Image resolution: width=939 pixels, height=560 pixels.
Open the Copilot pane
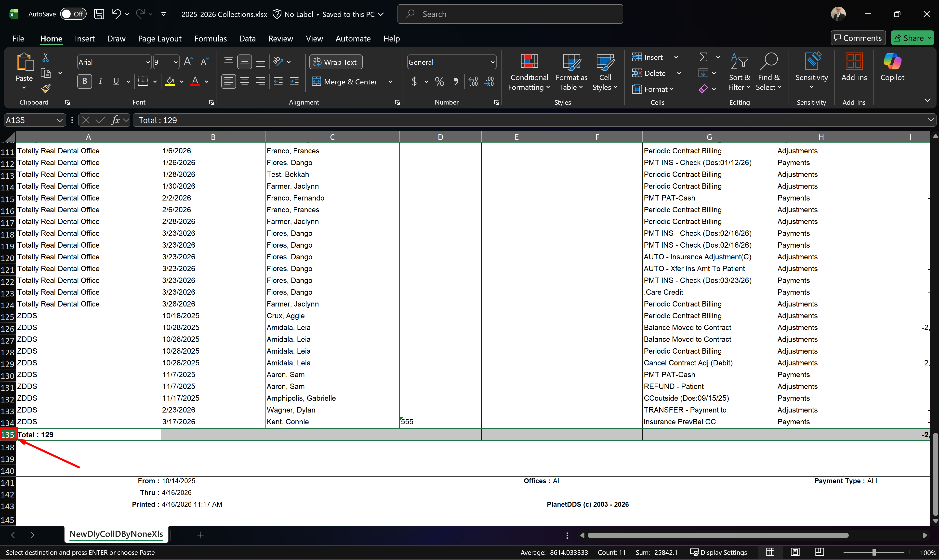click(892, 68)
